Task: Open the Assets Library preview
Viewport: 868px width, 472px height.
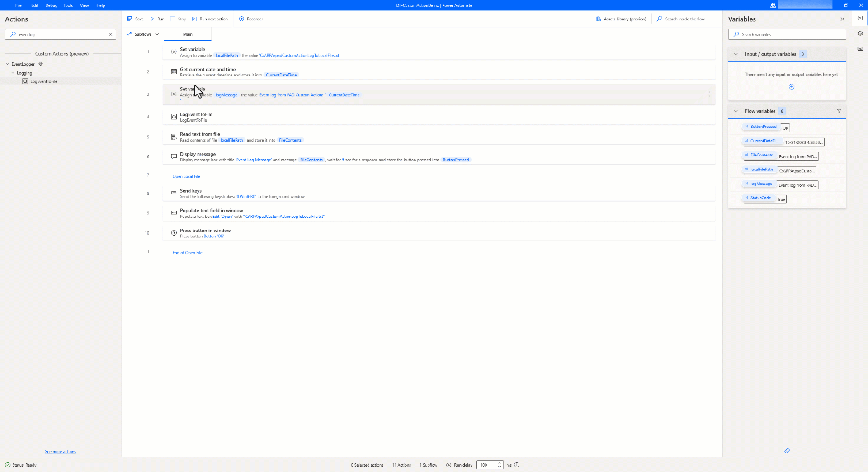Action: click(621, 19)
